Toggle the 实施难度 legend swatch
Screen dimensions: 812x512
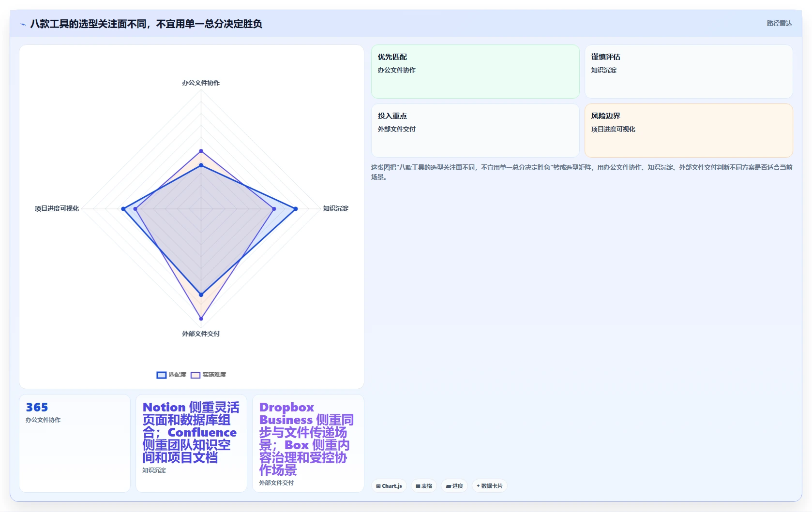point(195,375)
